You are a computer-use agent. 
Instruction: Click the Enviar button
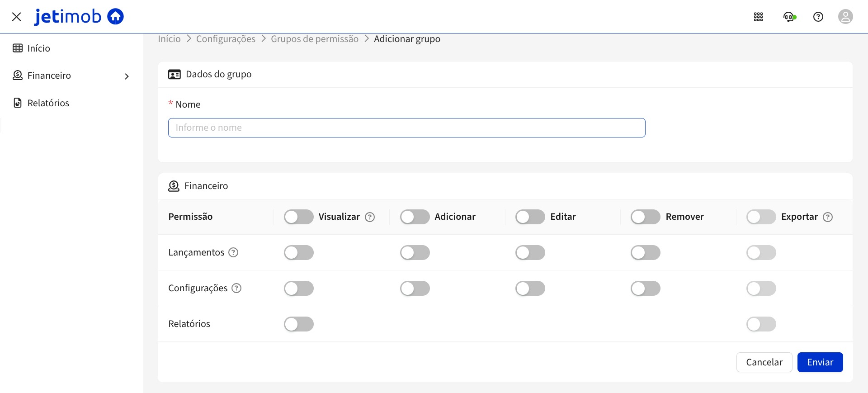click(820, 362)
